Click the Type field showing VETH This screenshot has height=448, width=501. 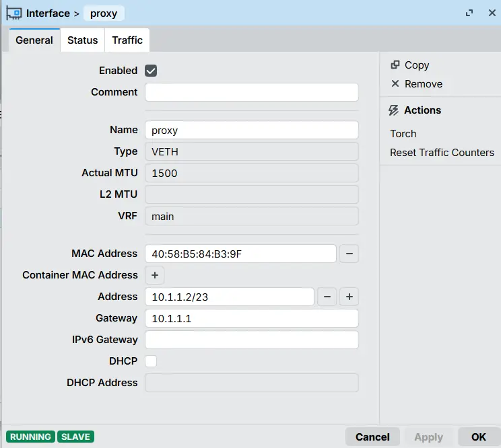252,151
